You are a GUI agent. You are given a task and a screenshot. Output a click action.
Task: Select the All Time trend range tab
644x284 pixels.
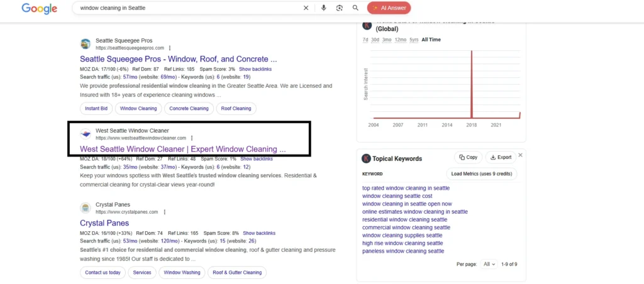(x=431, y=40)
